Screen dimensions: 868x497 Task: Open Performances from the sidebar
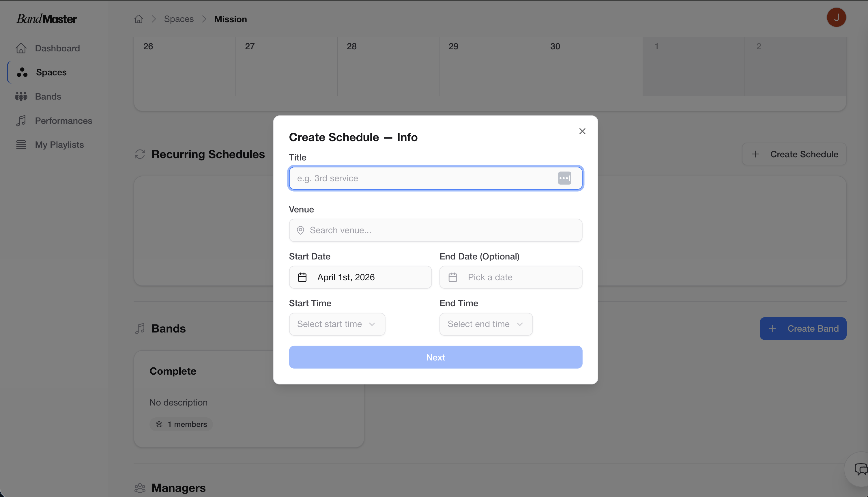(63, 121)
